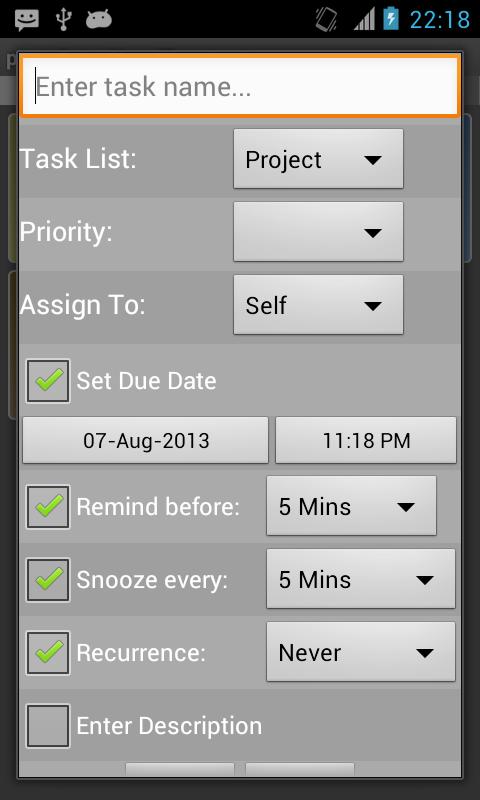This screenshot has height=800, width=480.
Task: Tap the vibrate mode status icon
Action: pyautogui.click(x=326, y=20)
